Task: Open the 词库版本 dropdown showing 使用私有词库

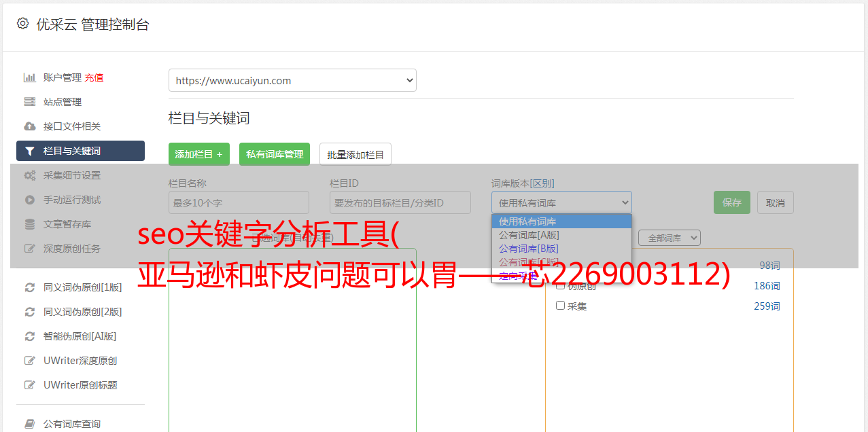Action: 561,202
